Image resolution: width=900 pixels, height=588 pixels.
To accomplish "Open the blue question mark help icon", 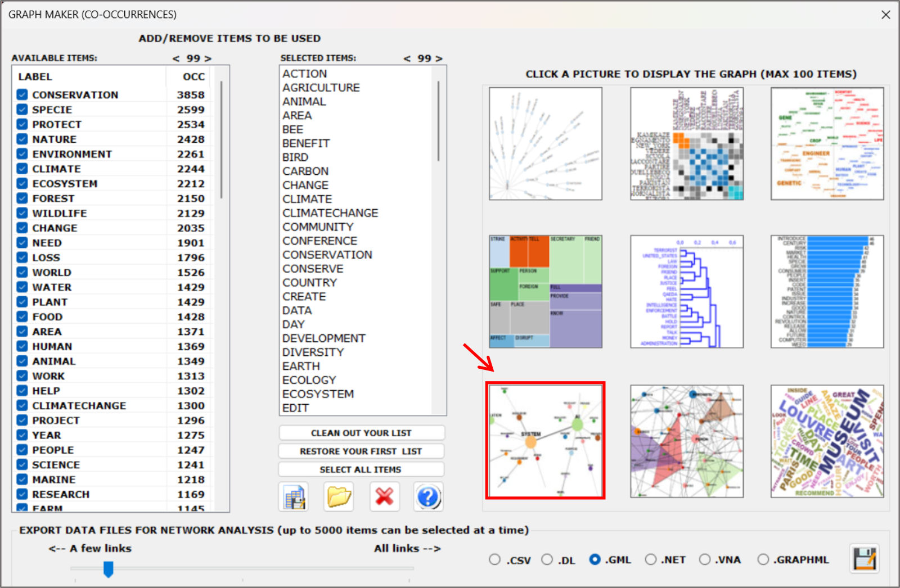I will [x=428, y=497].
